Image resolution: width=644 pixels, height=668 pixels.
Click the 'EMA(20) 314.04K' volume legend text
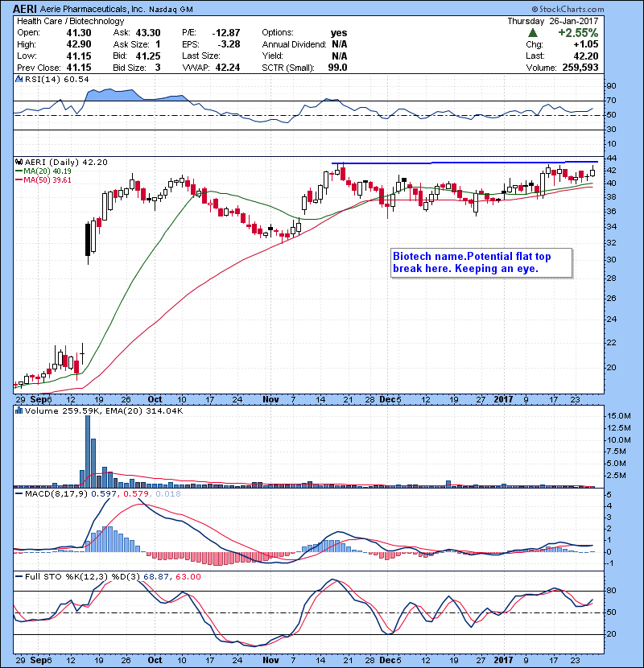tap(143, 410)
